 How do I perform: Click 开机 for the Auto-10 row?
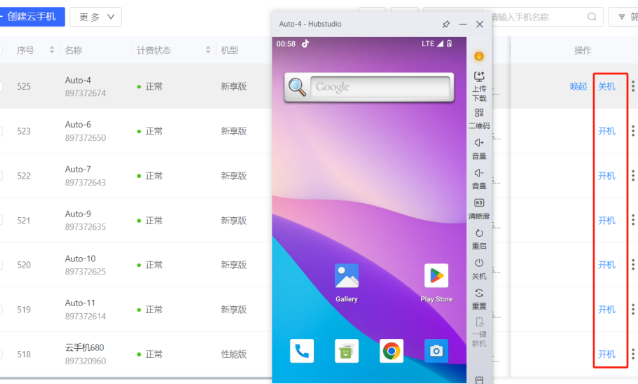(x=606, y=265)
